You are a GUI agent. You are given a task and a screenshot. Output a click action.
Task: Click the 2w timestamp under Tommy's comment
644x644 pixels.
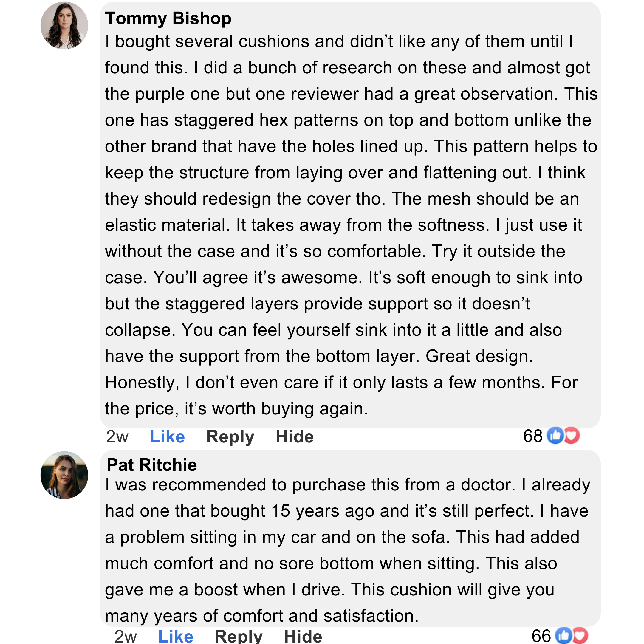117,436
